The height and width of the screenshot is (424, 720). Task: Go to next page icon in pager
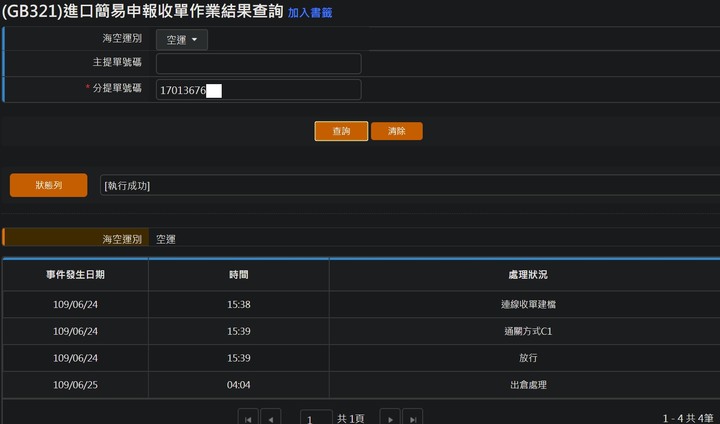(390, 418)
